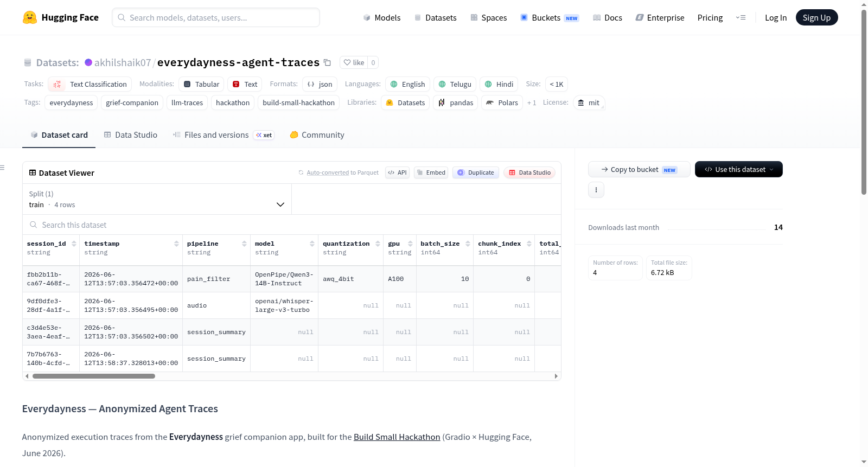Open the Use this dataset dropdown
868x467 pixels.
[739, 169]
